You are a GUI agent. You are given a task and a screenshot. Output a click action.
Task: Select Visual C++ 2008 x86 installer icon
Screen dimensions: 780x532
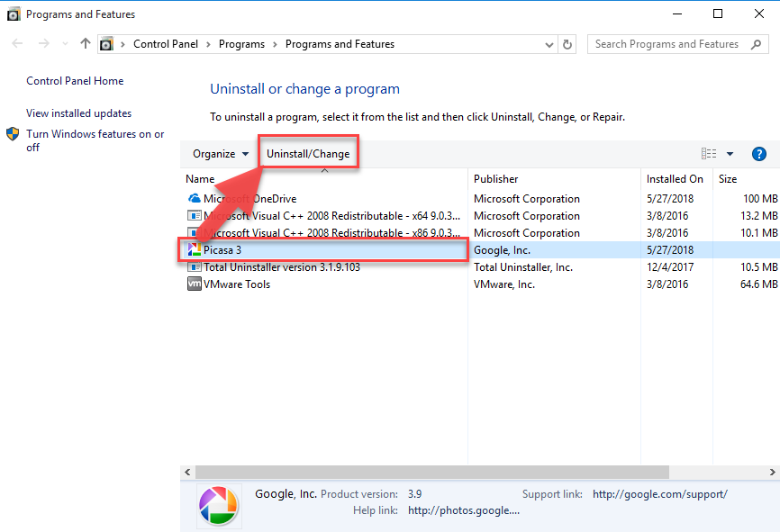194,232
